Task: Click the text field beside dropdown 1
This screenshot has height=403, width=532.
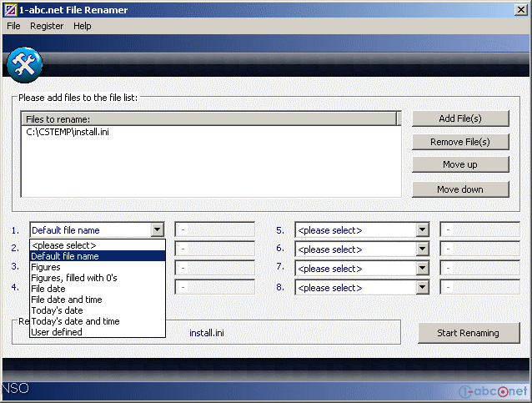Action: [215, 229]
